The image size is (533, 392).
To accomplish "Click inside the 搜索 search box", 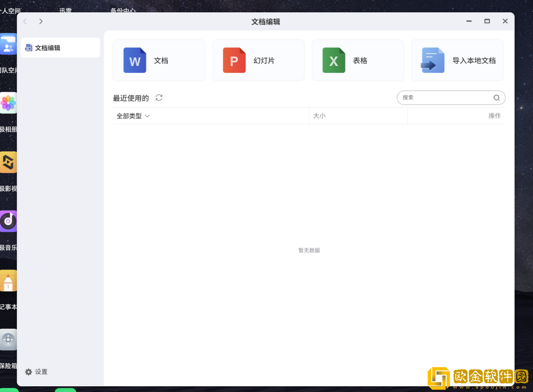I will click(x=442, y=97).
